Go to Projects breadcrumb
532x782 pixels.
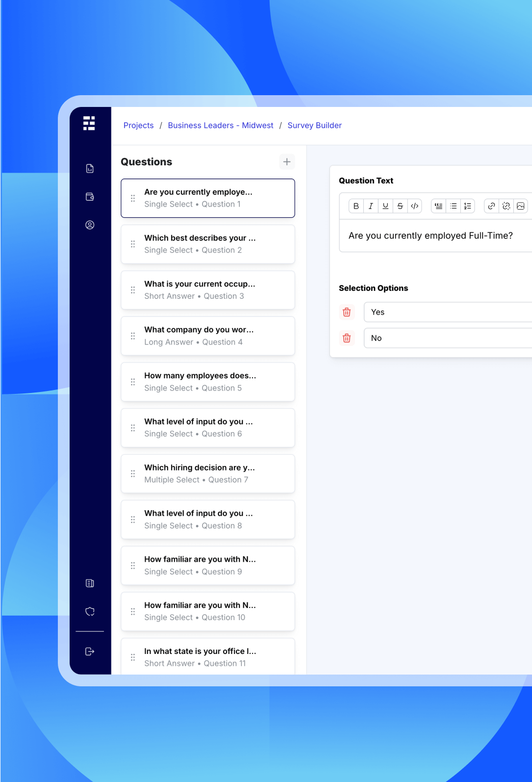pyautogui.click(x=138, y=126)
